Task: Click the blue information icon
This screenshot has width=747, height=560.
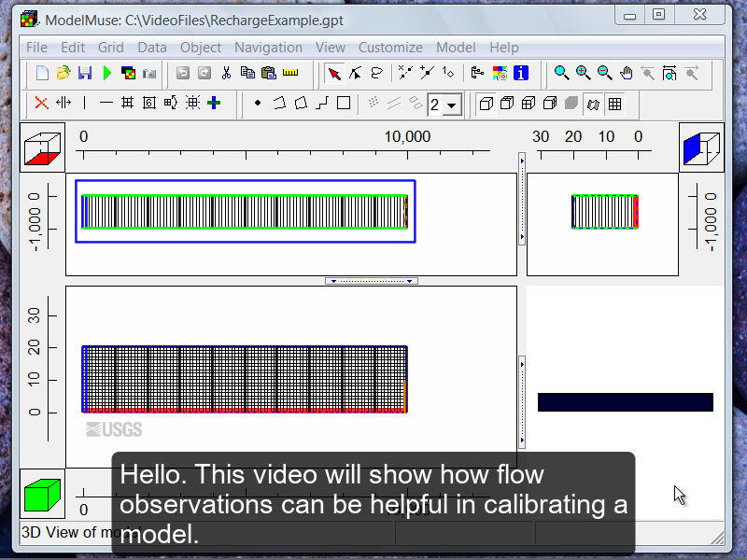Action: pos(521,73)
